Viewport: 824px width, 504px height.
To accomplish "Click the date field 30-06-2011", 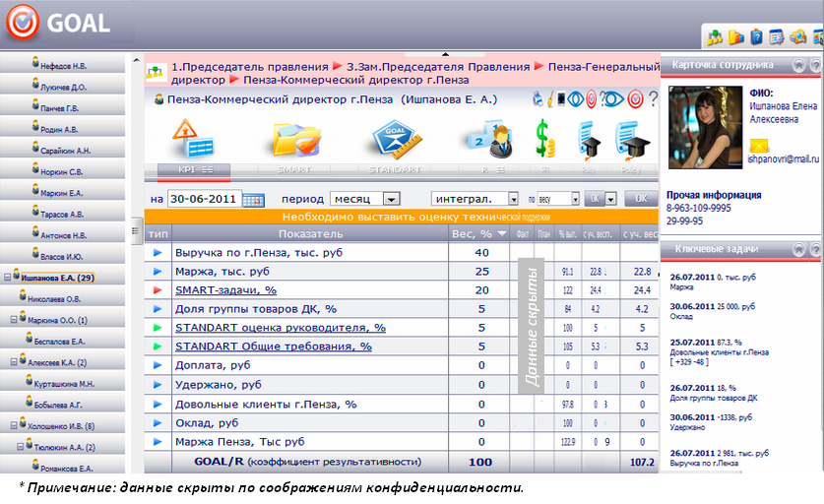I will (205, 199).
